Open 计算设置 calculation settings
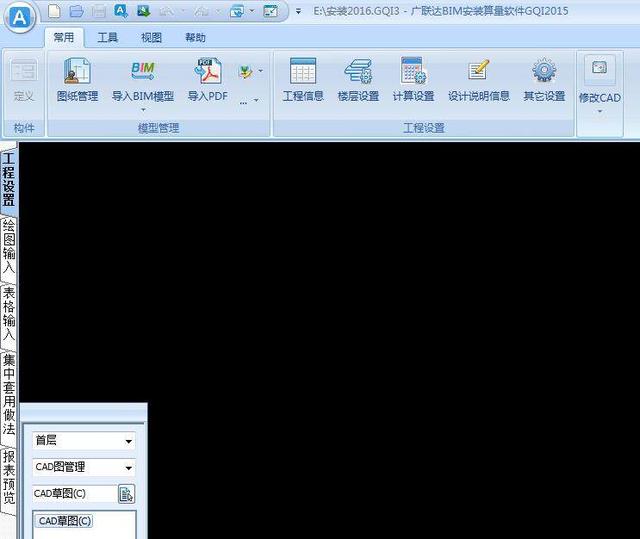The height and width of the screenshot is (539, 640). pyautogui.click(x=413, y=80)
